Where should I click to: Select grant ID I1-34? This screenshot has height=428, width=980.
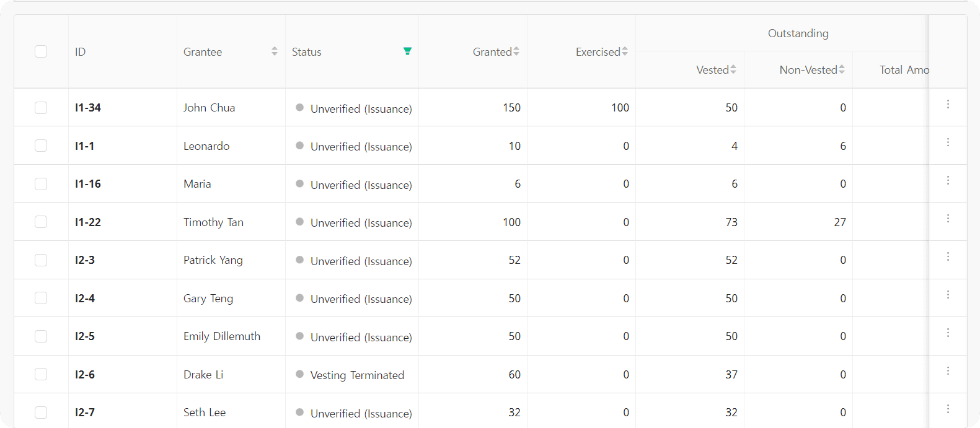(x=88, y=108)
